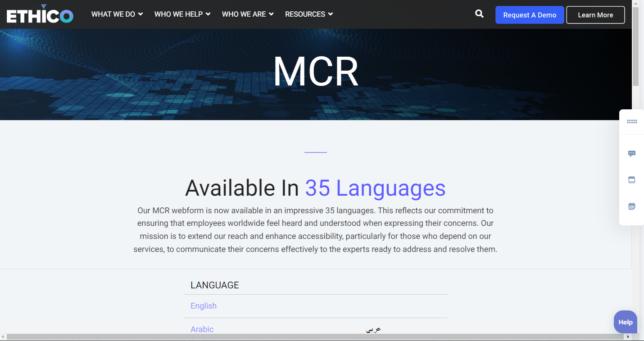Click the blue Help bubble
Screen dimensions: 644x341
625,322
